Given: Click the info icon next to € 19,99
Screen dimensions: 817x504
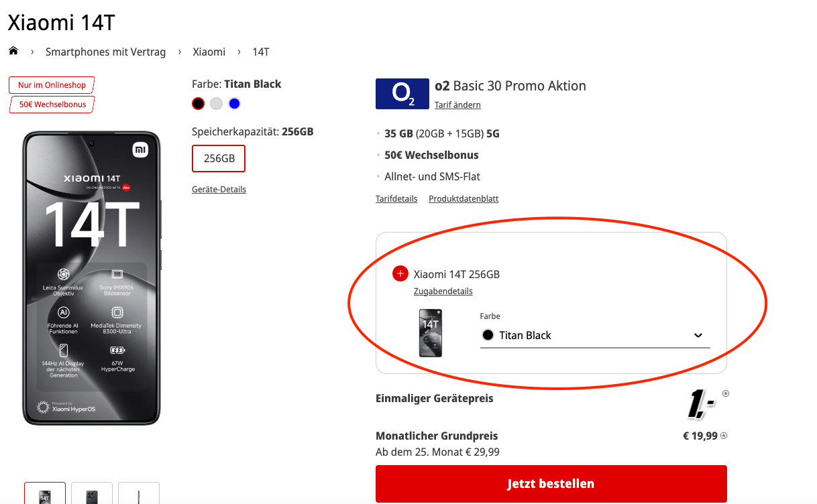Looking at the screenshot, I should click(x=724, y=436).
